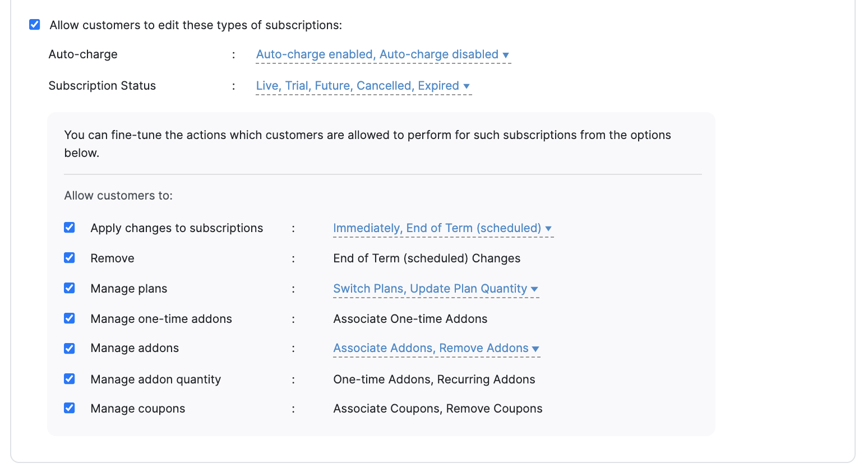Open the Auto-charge selection dropdown
Viewport: 868px width, 472px height.
pyautogui.click(x=506, y=54)
